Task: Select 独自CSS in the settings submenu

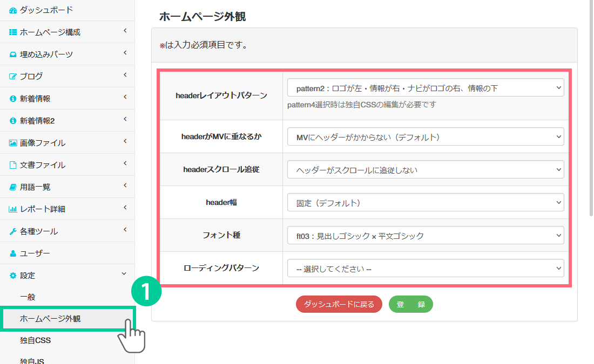Action: (36, 341)
